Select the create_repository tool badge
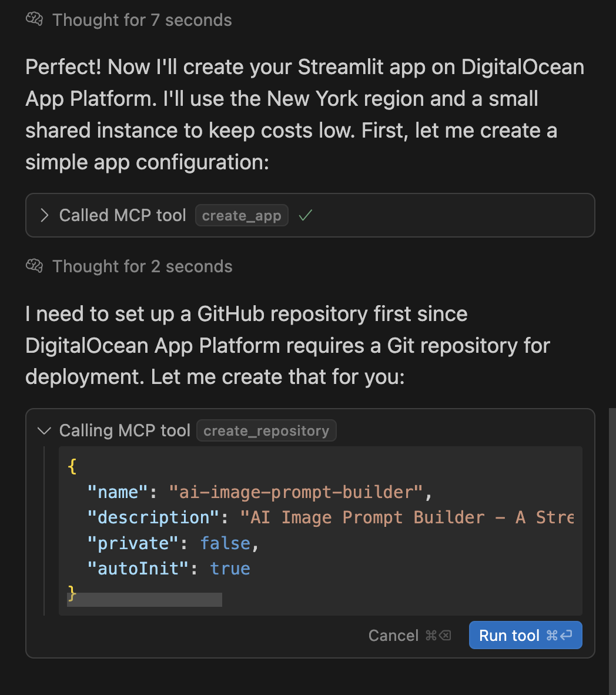 coord(266,431)
